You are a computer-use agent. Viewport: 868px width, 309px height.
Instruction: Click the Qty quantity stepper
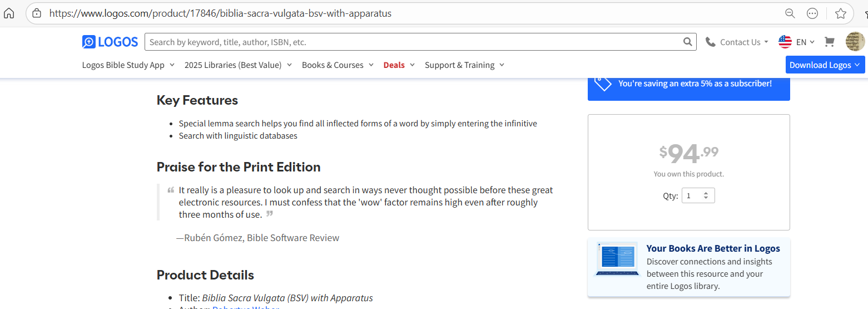698,195
